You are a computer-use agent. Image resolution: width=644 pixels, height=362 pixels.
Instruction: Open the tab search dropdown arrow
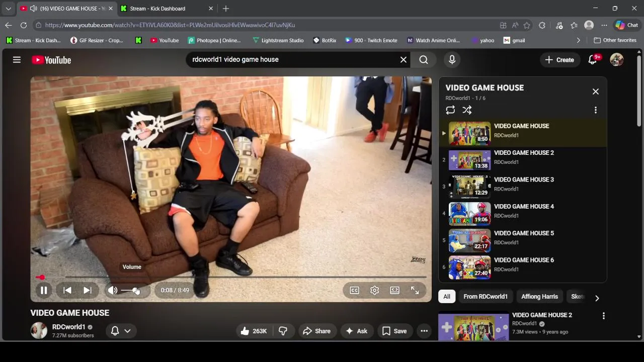point(8,9)
